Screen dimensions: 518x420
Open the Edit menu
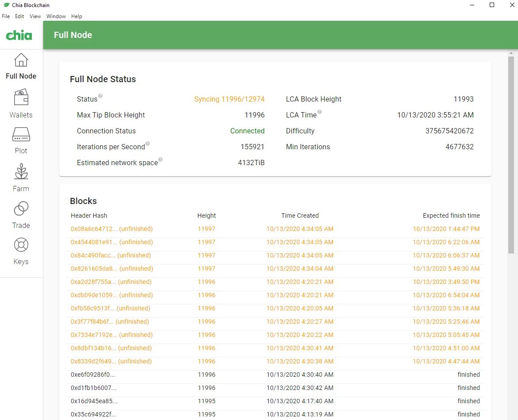coord(19,16)
